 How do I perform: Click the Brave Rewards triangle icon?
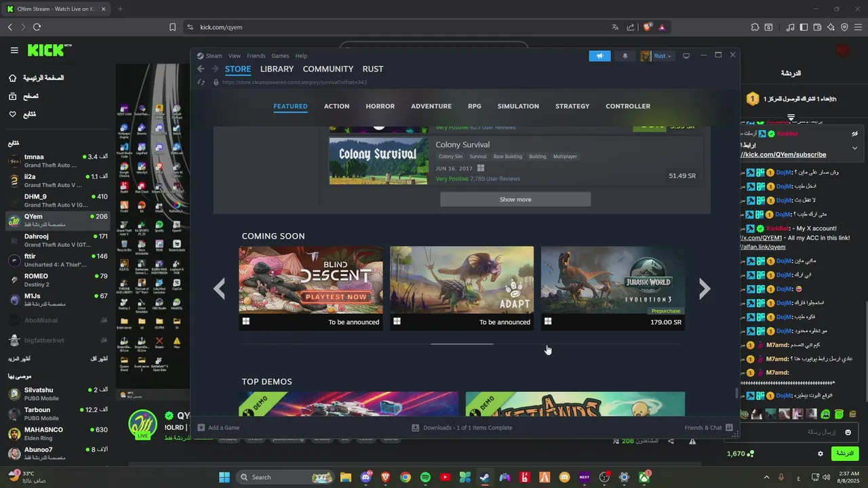tap(662, 27)
